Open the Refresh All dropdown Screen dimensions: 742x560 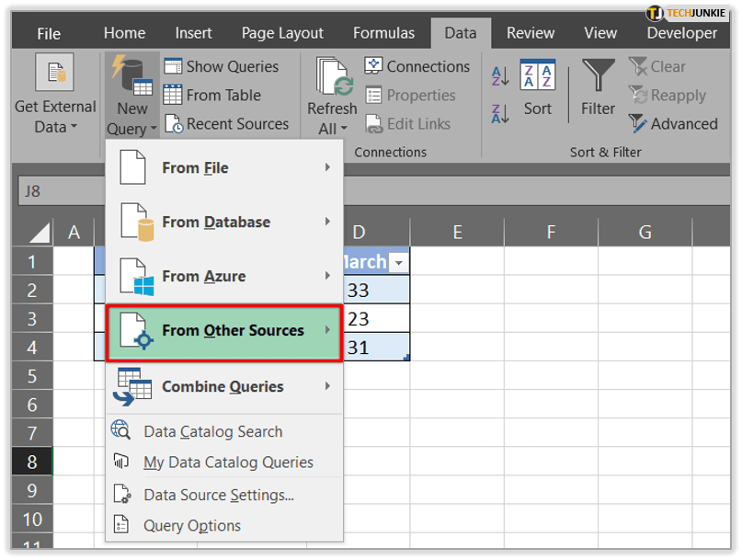[x=332, y=129]
